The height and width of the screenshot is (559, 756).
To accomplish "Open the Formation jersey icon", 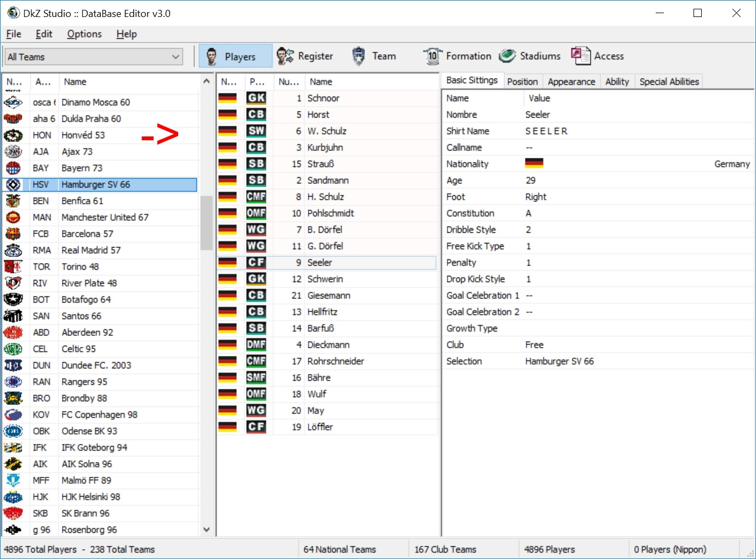I will [433, 56].
